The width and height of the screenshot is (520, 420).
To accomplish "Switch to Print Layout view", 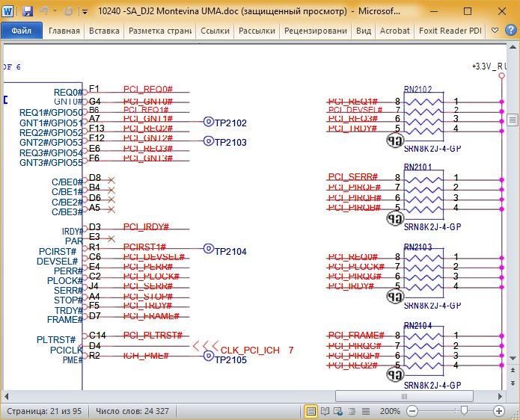I will click(x=311, y=411).
